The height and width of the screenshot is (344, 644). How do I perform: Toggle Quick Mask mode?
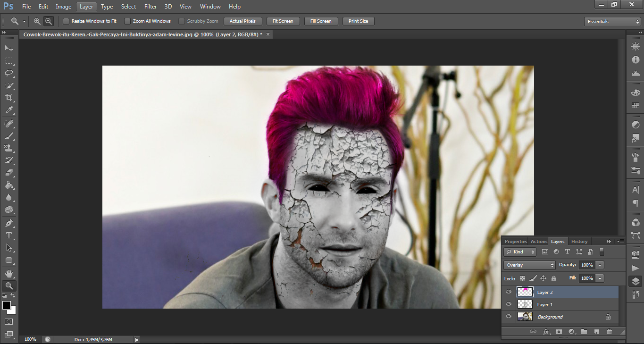point(9,322)
